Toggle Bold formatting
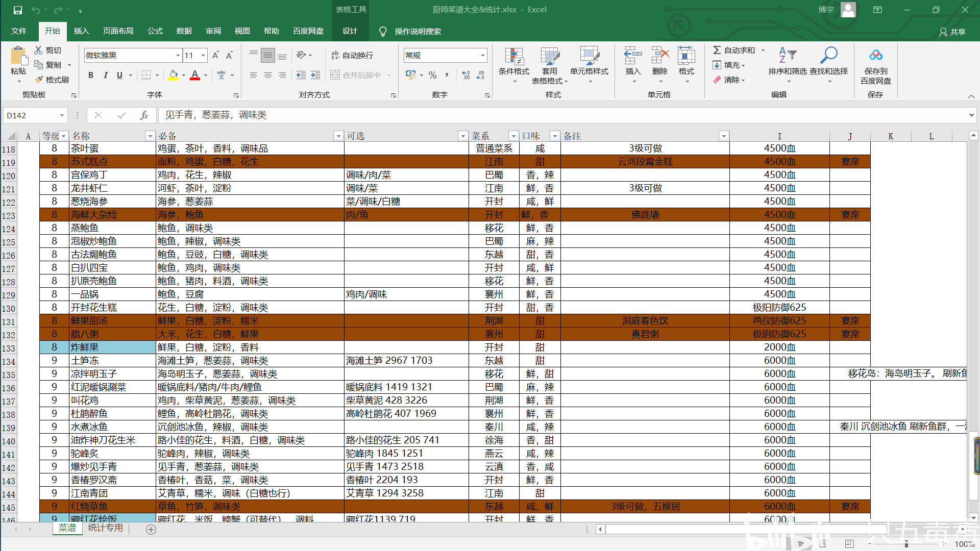980x551 pixels. click(91, 75)
